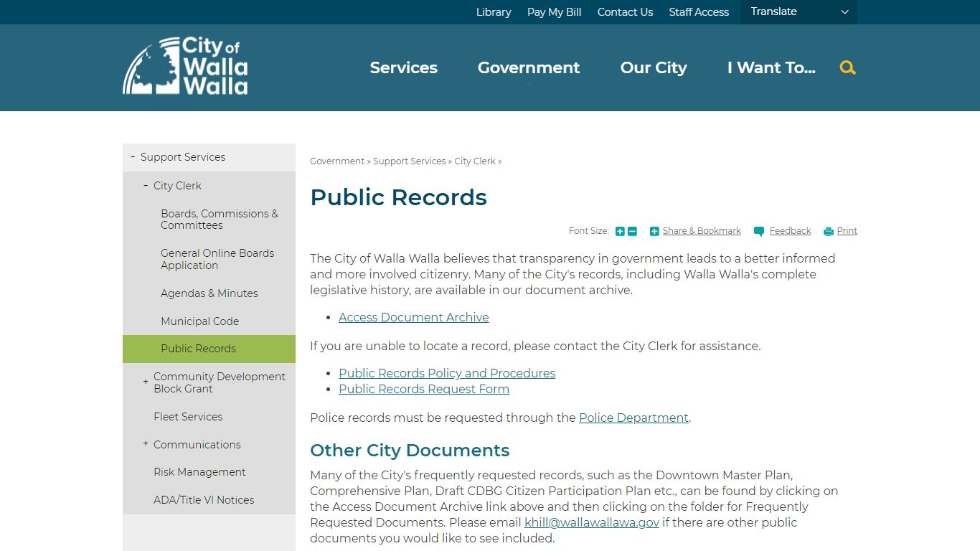Open the Contact Us link
This screenshot has height=551, width=980.
click(x=625, y=12)
